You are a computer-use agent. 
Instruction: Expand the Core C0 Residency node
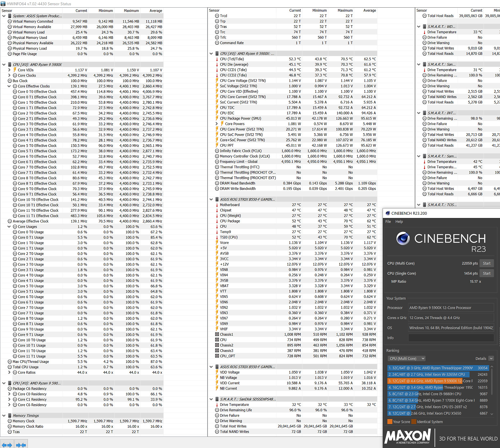[x=9, y=394]
